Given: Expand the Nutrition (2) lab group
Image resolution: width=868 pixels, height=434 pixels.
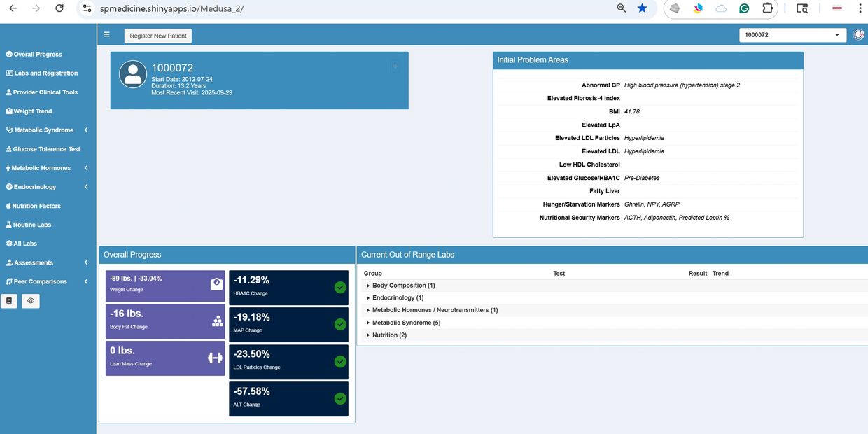Looking at the screenshot, I should coord(389,335).
